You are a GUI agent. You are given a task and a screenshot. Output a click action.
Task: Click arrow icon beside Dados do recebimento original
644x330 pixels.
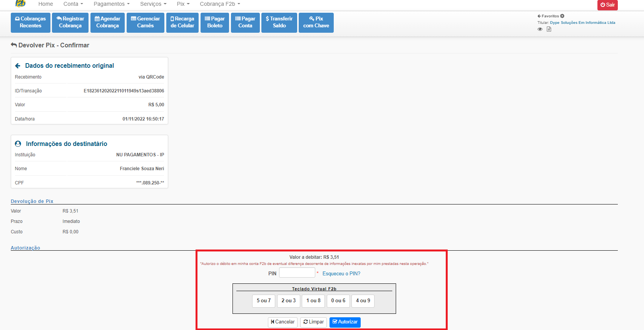(x=18, y=66)
